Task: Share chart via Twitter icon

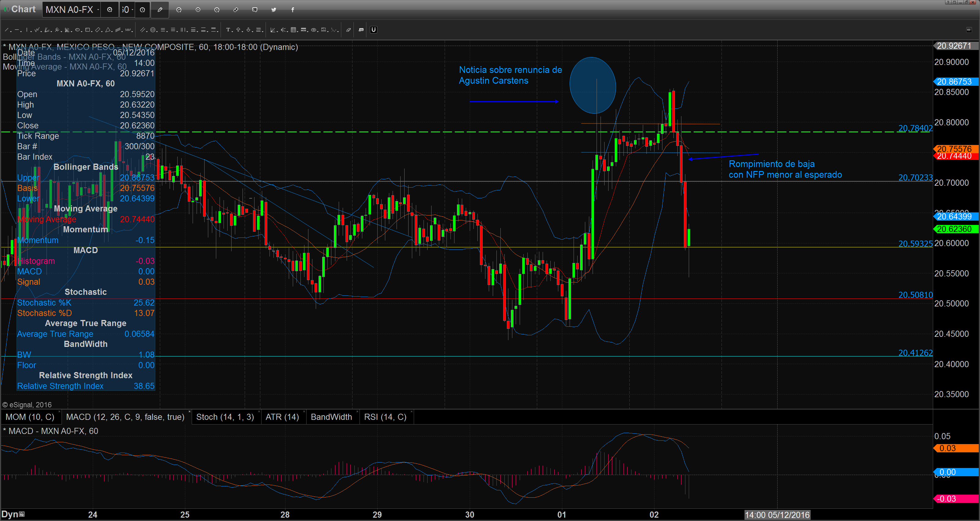Action: 274,10
